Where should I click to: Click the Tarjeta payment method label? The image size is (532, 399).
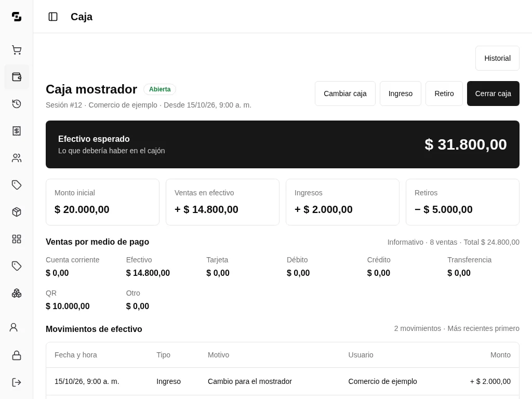tap(217, 260)
